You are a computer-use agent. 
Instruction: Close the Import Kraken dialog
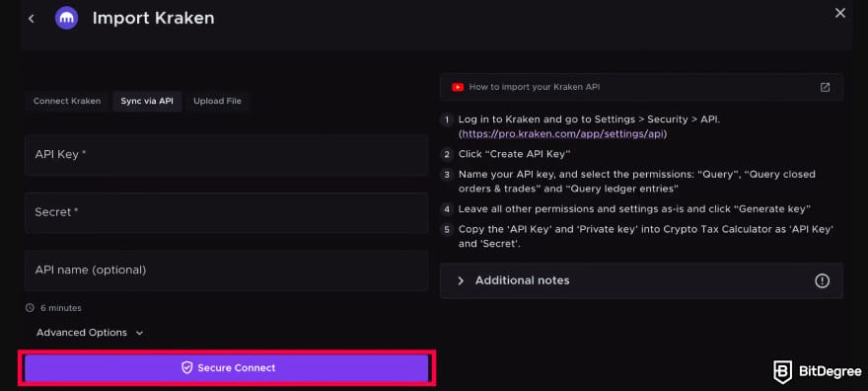click(x=840, y=13)
